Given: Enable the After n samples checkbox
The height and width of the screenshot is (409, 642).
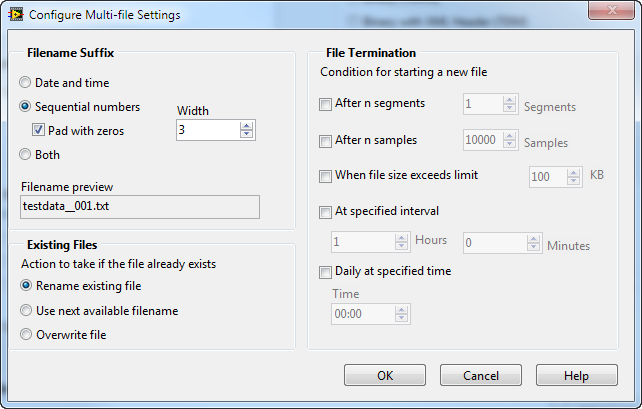Looking at the screenshot, I should coord(325,141).
